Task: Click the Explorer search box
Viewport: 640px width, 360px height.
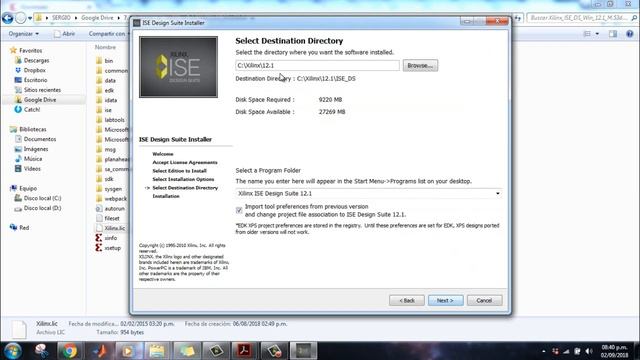Action: [x=582, y=18]
